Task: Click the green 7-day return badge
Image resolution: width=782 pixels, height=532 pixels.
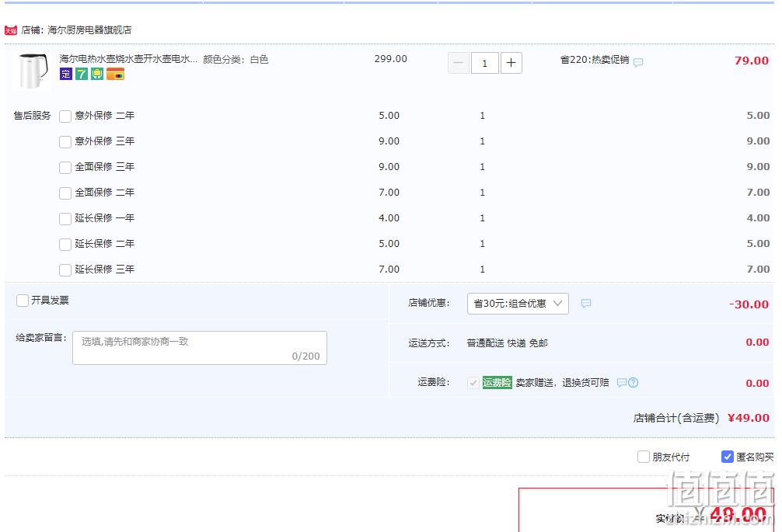Action: tap(82, 75)
